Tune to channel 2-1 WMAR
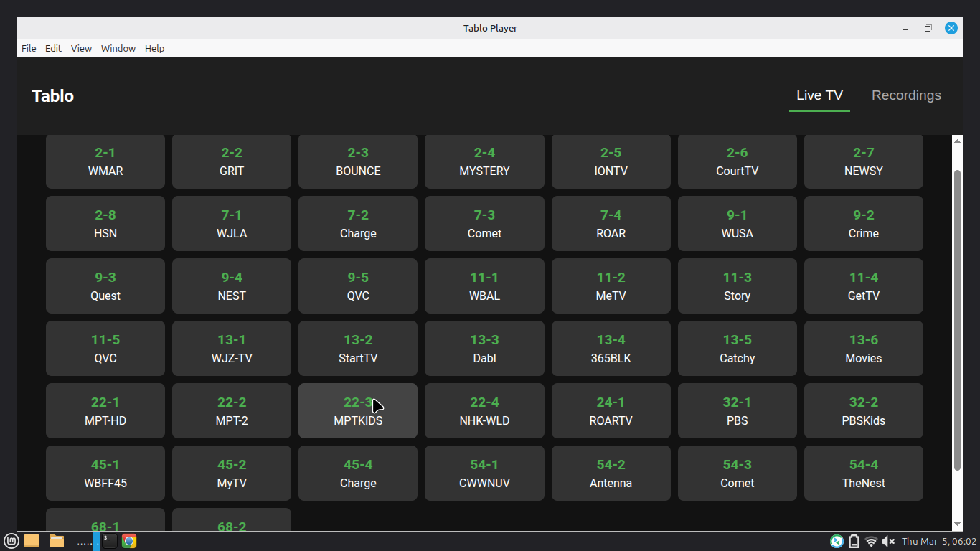This screenshot has height=551, width=980. pos(105,161)
